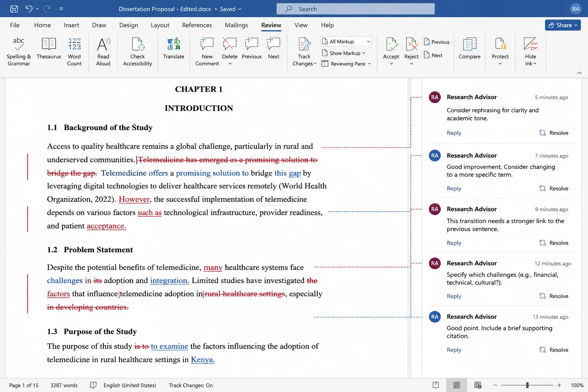588x392 pixels.
Task: Delete the selected comment
Action: pyautogui.click(x=230, y=47)
